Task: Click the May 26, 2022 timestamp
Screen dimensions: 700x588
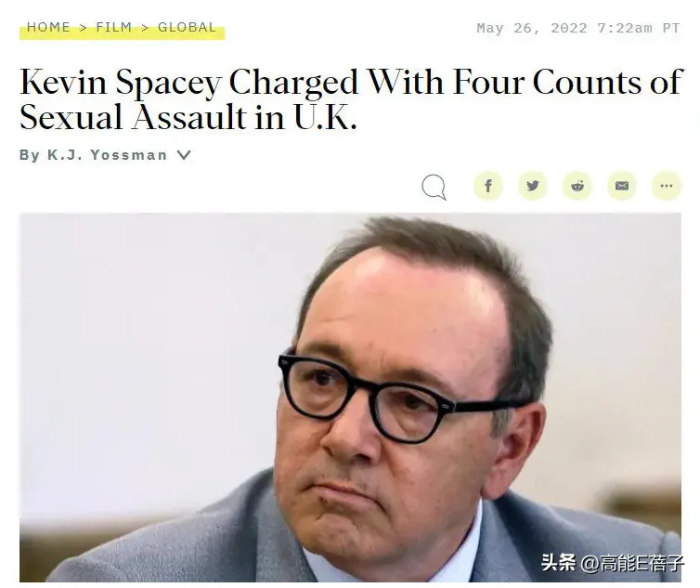Action: click(578, 28)
